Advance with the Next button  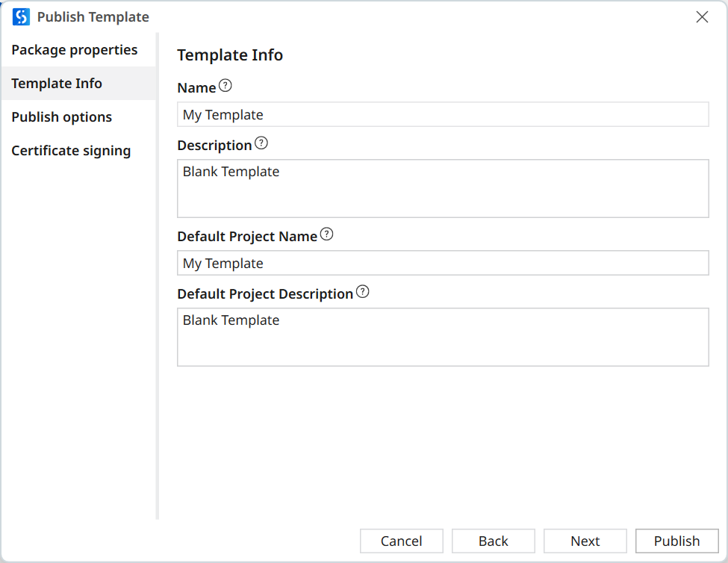[585, 541]
